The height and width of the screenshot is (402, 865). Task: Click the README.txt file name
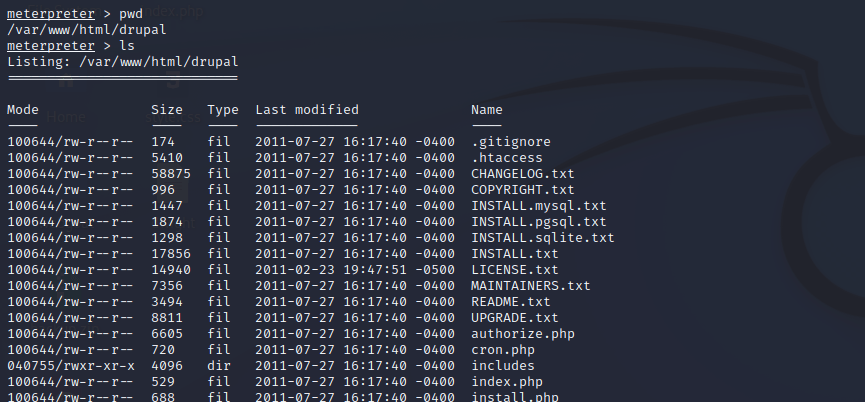point(511,302)
